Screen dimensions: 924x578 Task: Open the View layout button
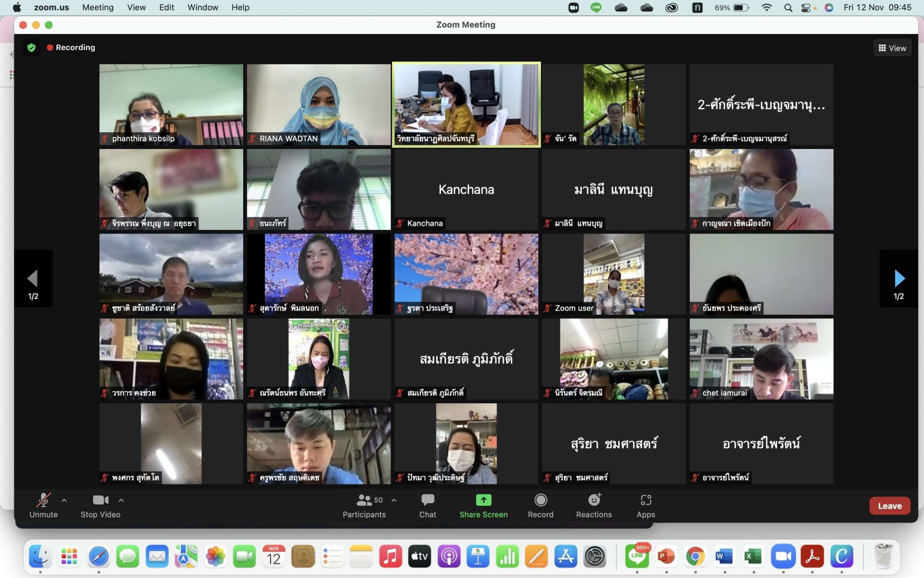[x=892, y=48]
